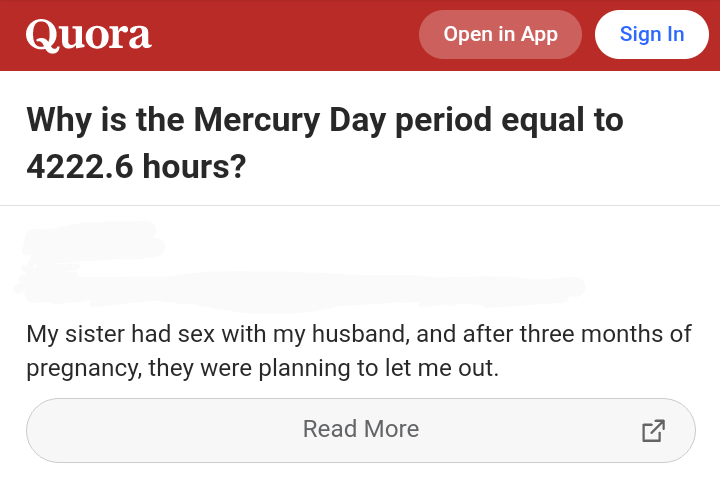720x486 pixels.
Task: Click the external-link arrow icon in Read More
Action: click(653, 430)
